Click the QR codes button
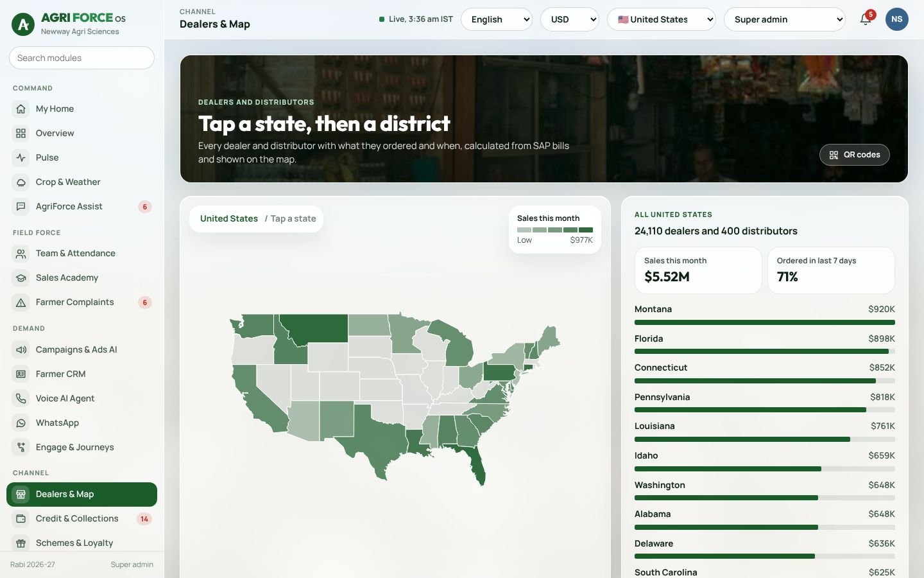Image resolution: width=924 pixels, height=578 pixels. [854, 155]
